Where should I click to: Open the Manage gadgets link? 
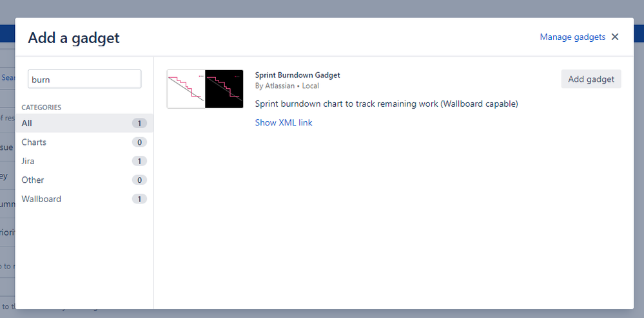[572, 37]
